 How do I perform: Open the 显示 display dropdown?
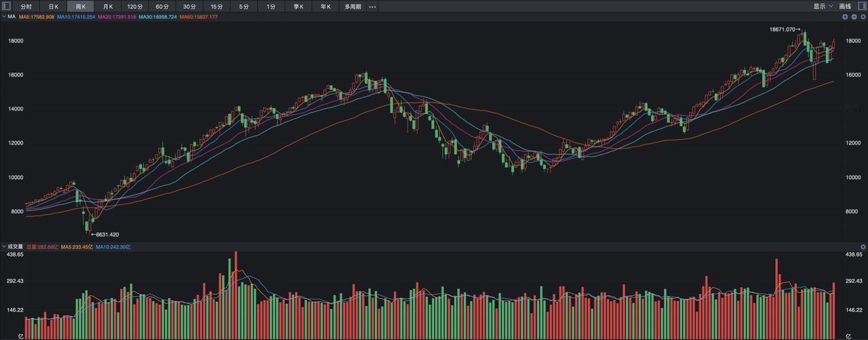tap(823, 6)
